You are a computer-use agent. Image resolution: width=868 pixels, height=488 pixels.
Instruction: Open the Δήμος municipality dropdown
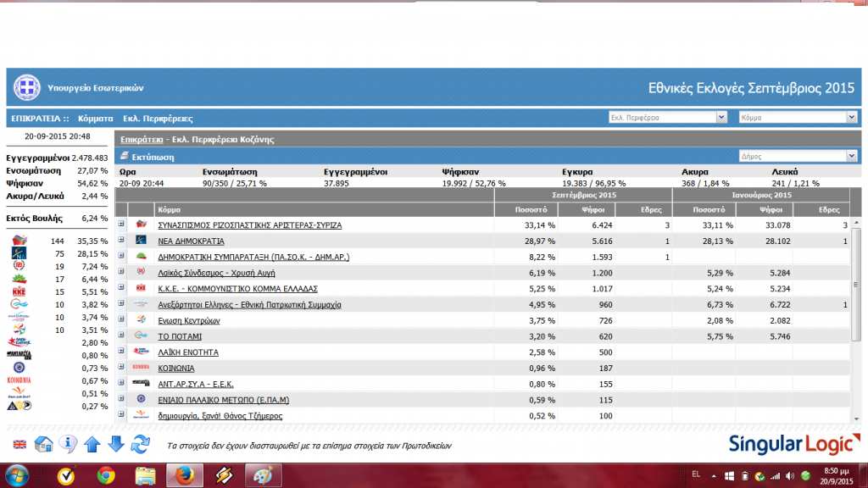[x=798, y=156]
